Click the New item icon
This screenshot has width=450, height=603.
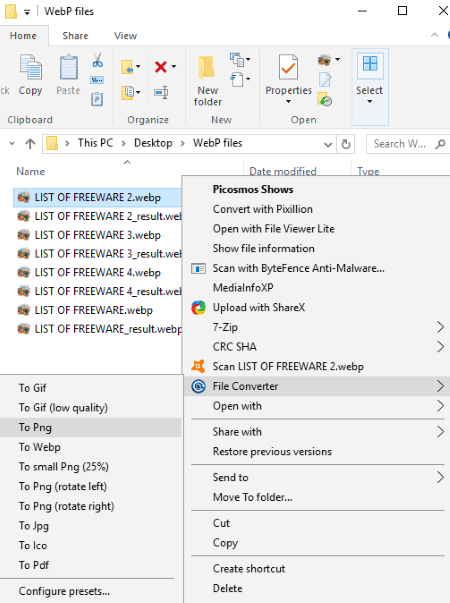tap(237, 60)
